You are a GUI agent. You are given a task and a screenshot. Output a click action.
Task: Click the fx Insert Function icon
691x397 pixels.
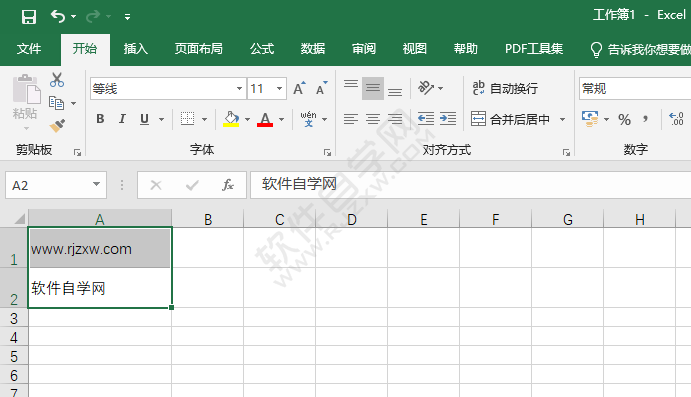228,185
